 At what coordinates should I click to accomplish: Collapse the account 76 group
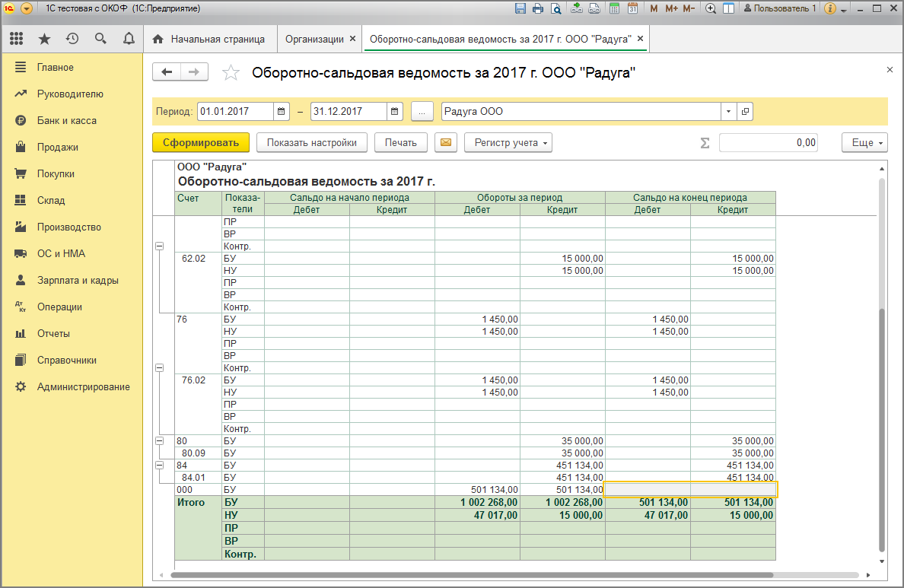tap(160, 368)
